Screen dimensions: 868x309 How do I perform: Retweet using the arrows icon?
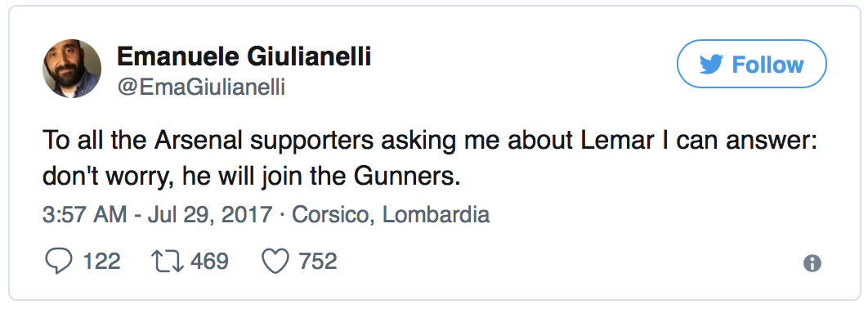point(168,262)
